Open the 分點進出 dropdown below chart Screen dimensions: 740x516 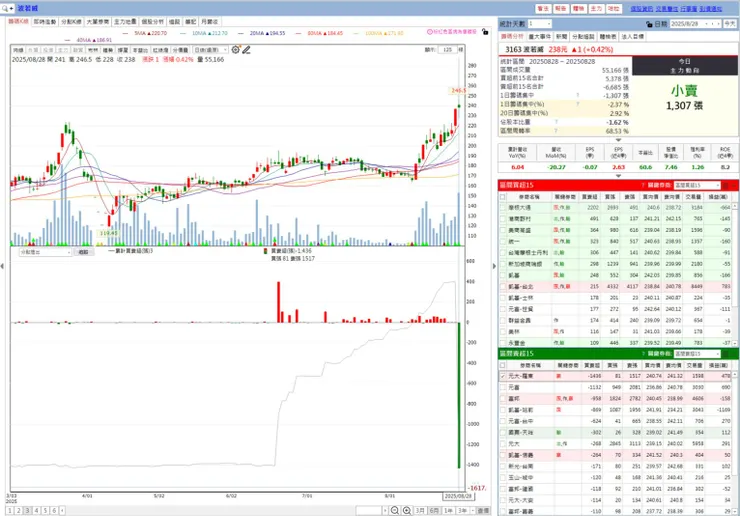[x=45, y=252]
